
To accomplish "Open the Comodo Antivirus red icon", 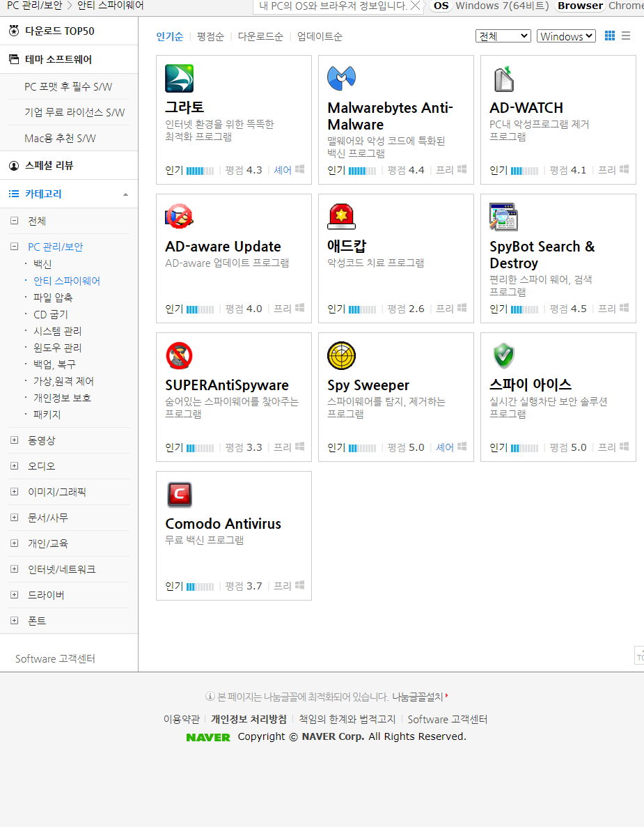I will (x=179, y=494).
